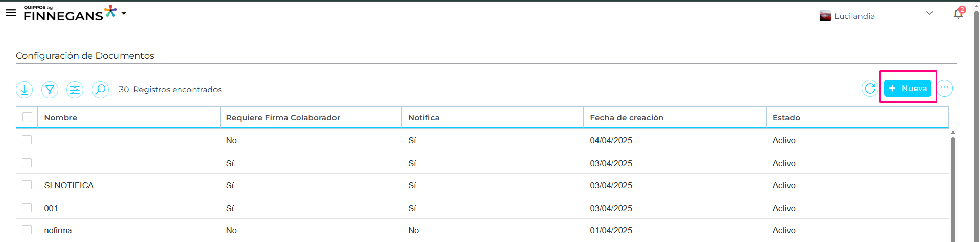Click the download export icon
980x242 pixels.
tap(25, 90)
